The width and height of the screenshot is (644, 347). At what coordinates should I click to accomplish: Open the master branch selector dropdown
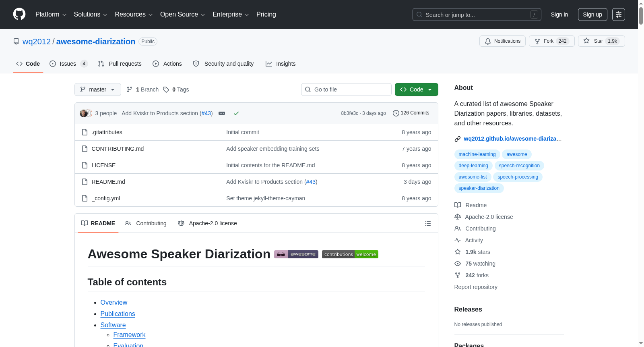[98, 89]
